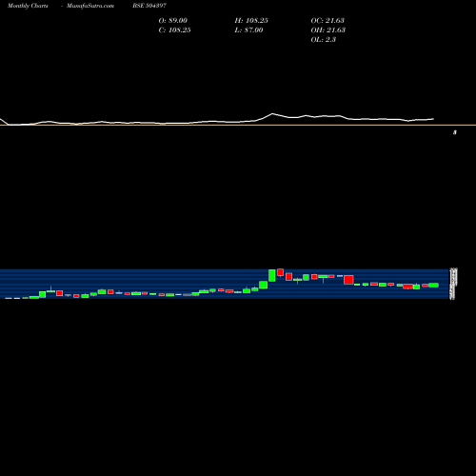Click the last green candle on the right
476x476 pixels.
click(433, 286)
